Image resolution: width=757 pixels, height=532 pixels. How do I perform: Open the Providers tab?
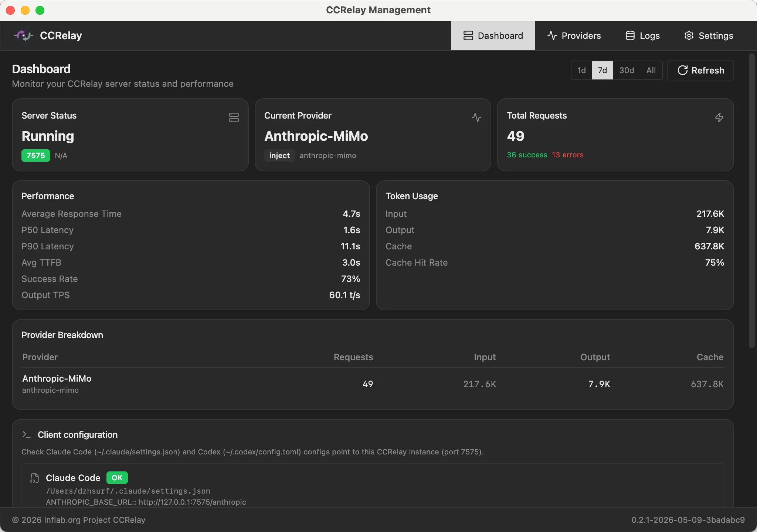pos(574,35)
